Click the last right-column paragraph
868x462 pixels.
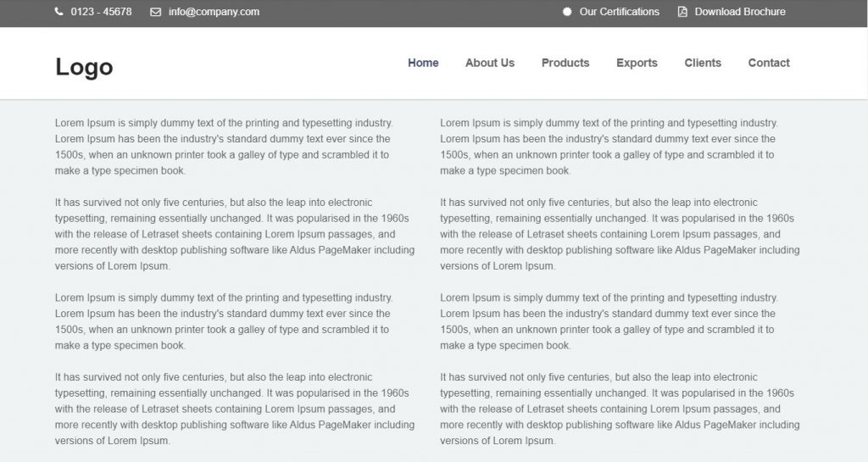coord(620,409)
